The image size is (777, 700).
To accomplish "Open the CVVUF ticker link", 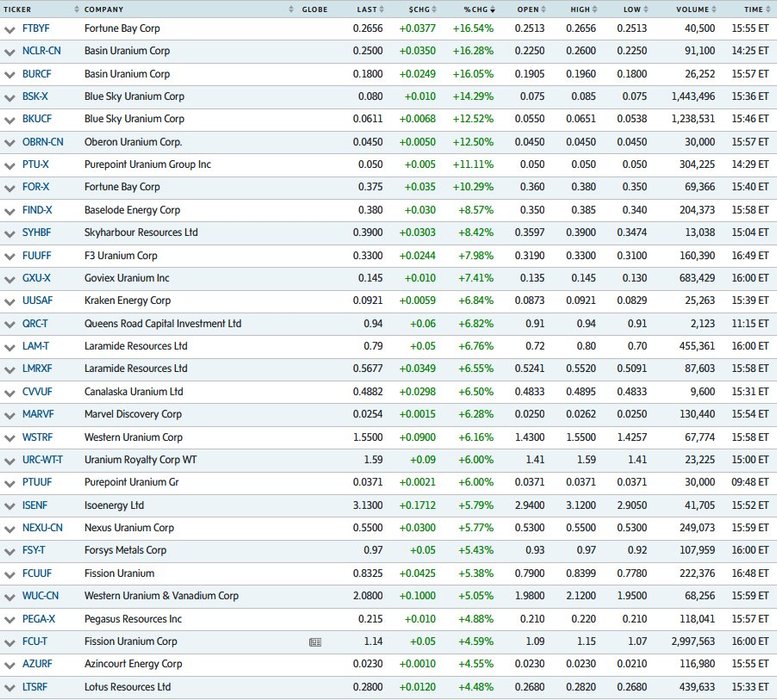I will coord(37,391).
